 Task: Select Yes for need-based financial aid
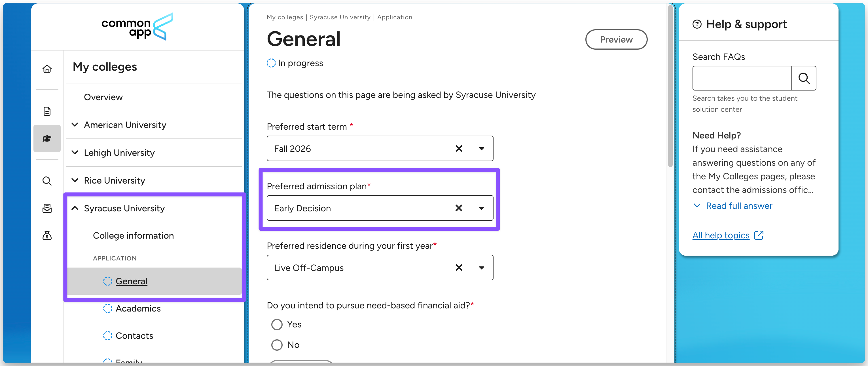pyautogui.click(x=277, y=325)
